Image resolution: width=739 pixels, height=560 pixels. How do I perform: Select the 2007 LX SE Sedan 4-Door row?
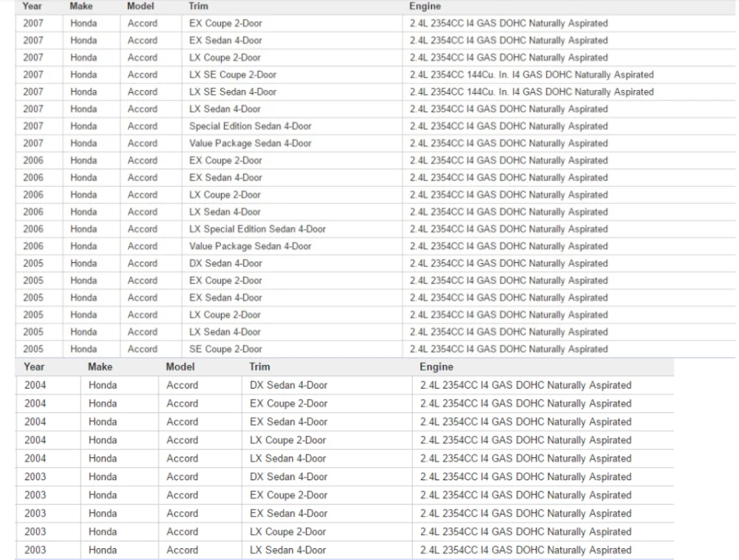coord(375,92)
